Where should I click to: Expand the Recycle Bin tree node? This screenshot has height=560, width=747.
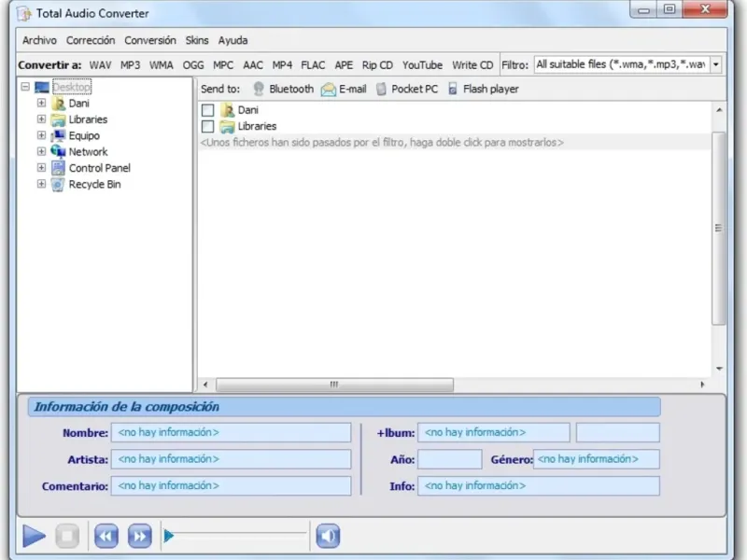41,184
